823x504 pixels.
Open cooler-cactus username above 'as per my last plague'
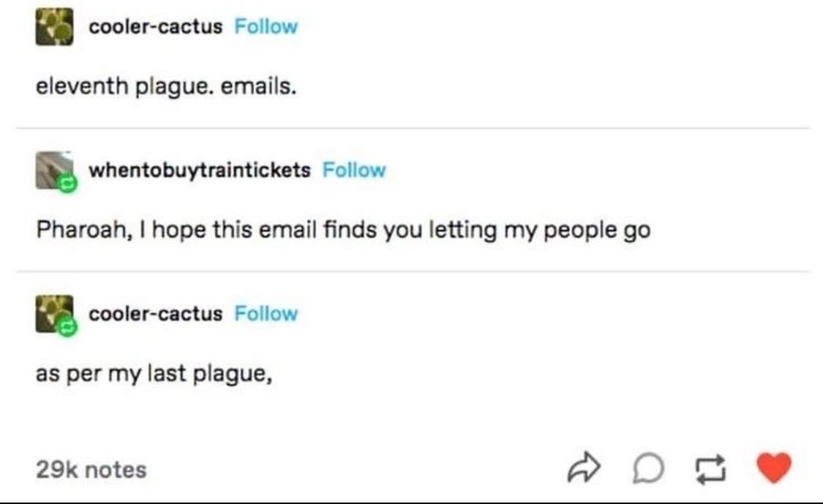click(x=156, y=313)
